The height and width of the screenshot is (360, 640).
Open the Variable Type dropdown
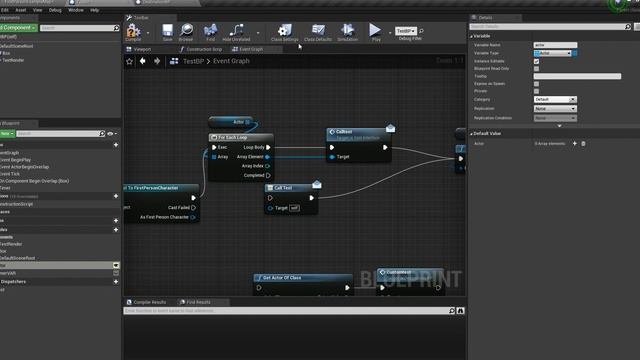[552, 53]
